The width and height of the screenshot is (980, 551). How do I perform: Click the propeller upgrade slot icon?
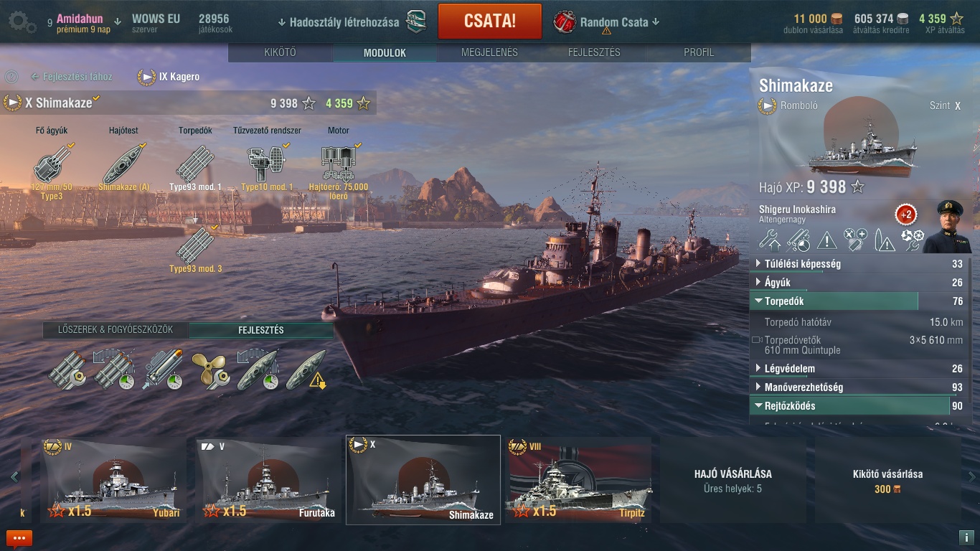210,370
